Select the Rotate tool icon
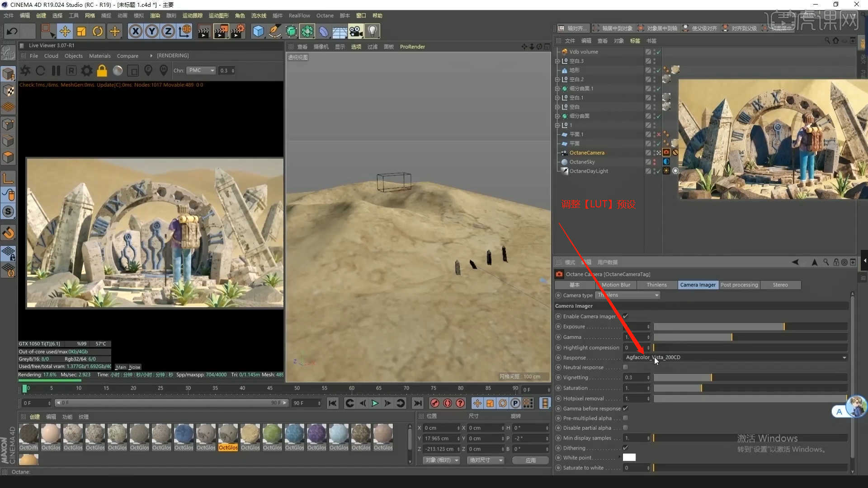This screenshot has width=868, height=488. tap(98, 31)
